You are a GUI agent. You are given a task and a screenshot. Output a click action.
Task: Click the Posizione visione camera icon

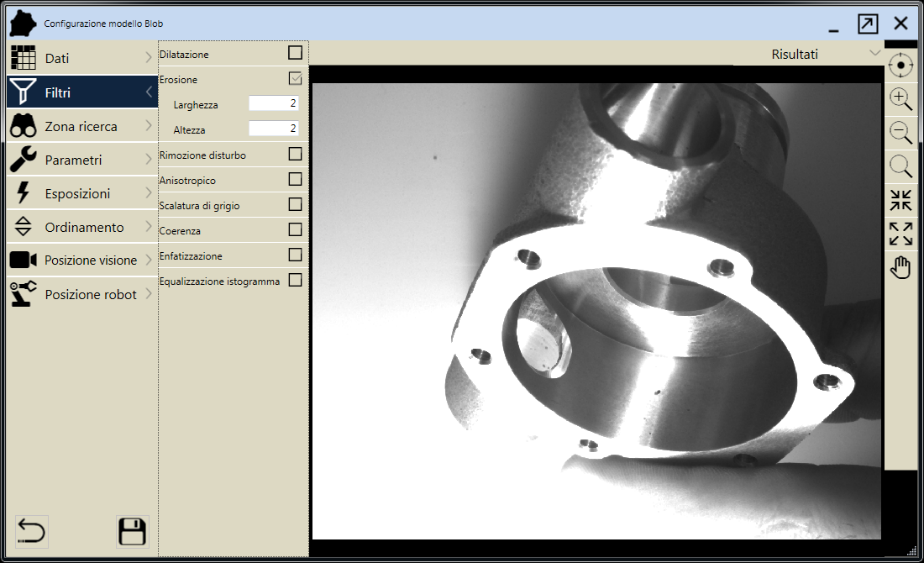[23, 260]
